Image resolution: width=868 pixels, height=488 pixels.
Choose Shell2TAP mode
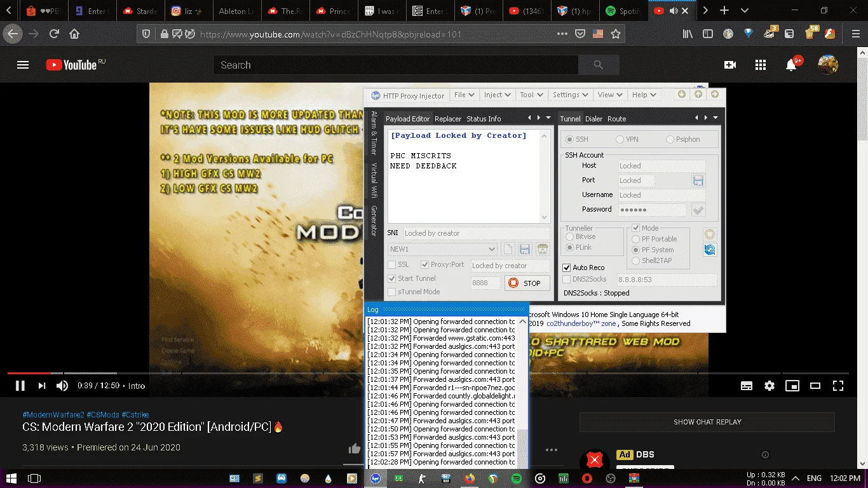[652, 261]
